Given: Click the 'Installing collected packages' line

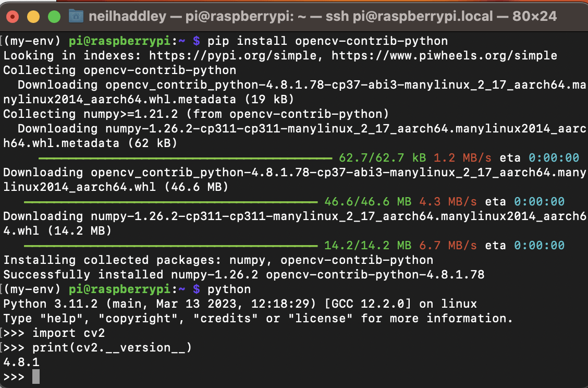Looking at the screenshot, I should (x=218, y=260).
